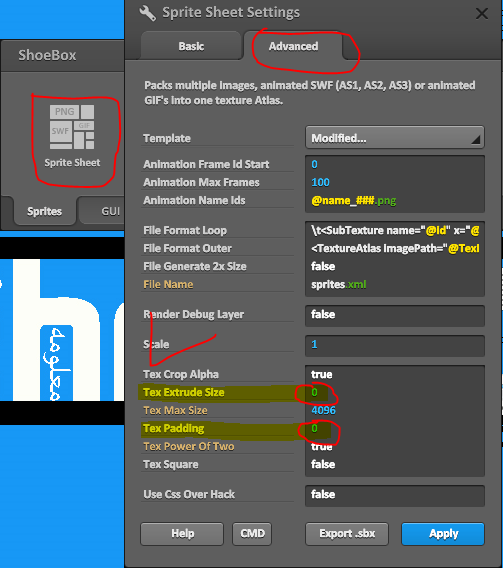Click the wrench icon in title bar
Image resolution: width=503 pixels, height=568 pixels.
tap(148, 13)
